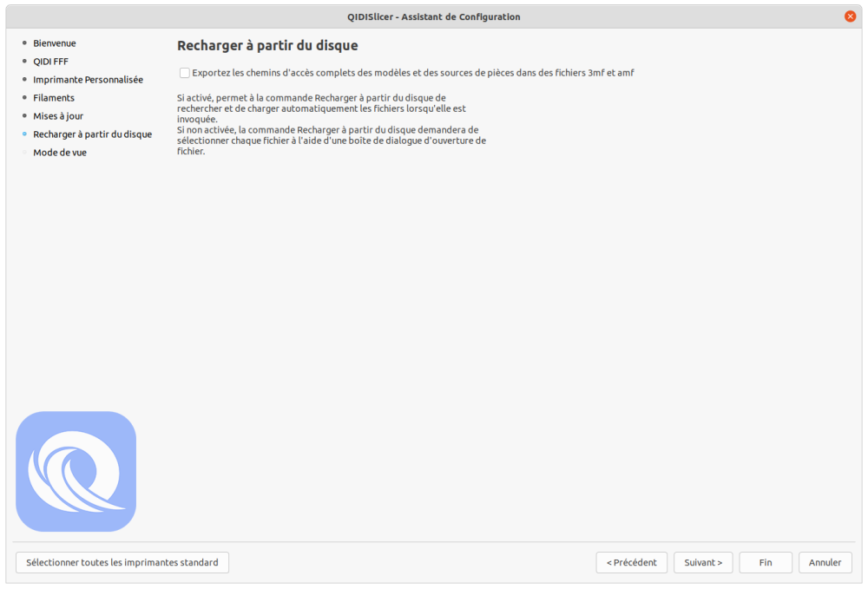Switch to the Mises à jour page
The height and width of the screenshot is (589, 868).
click(x=58, y=116)
